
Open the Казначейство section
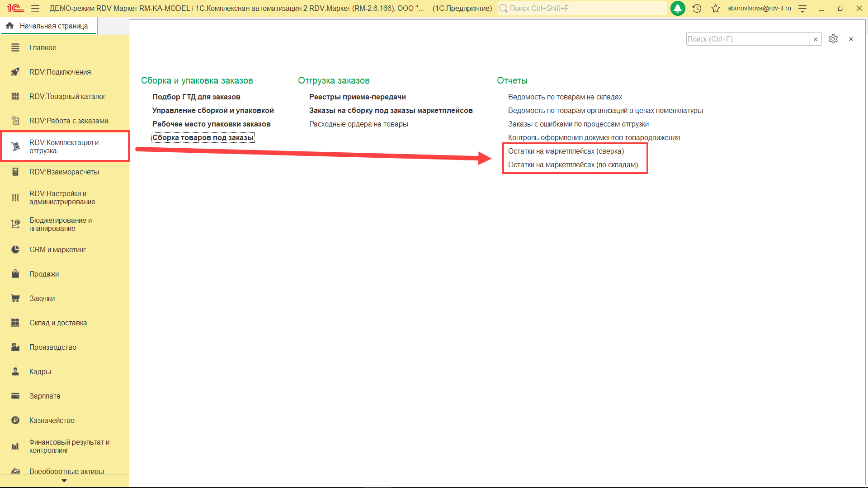52,420
